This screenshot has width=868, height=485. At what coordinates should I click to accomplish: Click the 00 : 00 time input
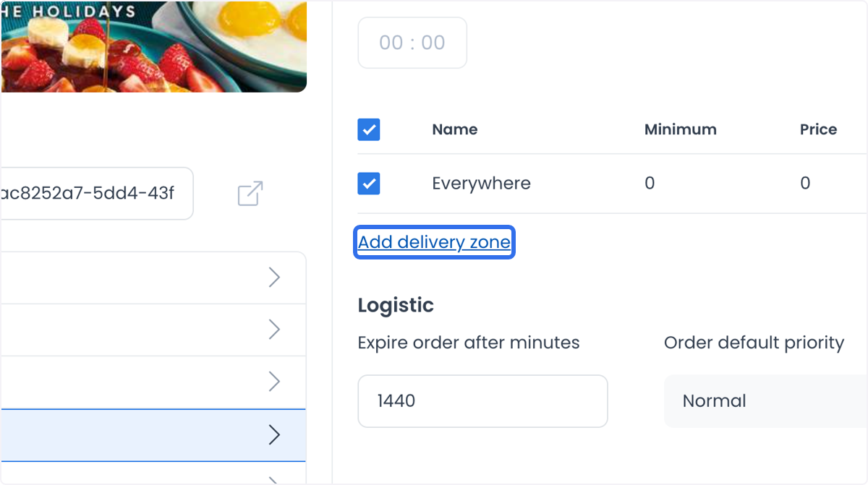pos(412,43)
